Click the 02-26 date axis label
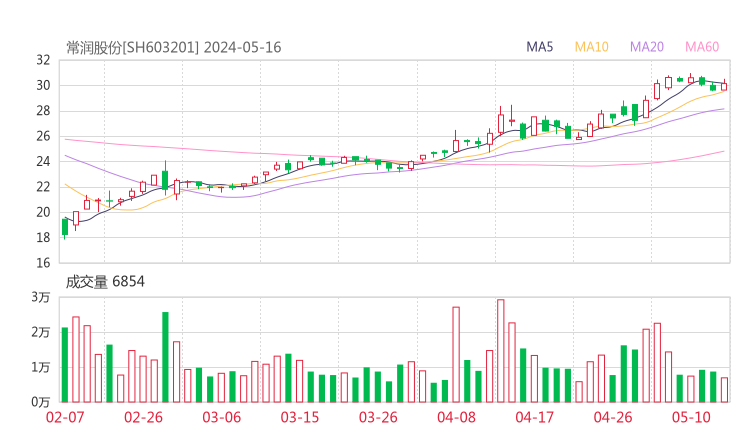740x440 pixels. point(143,417)
